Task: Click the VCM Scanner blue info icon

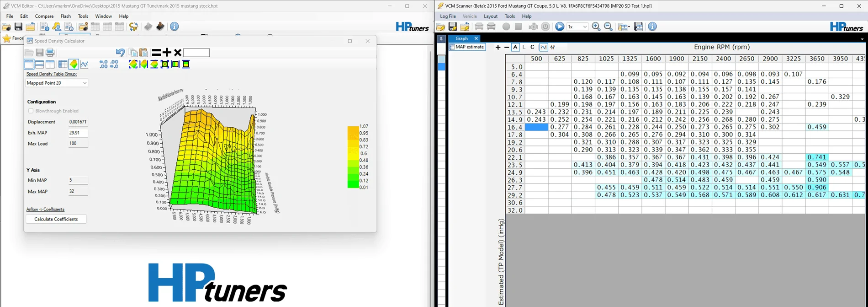Action: [x=652, y=27]
